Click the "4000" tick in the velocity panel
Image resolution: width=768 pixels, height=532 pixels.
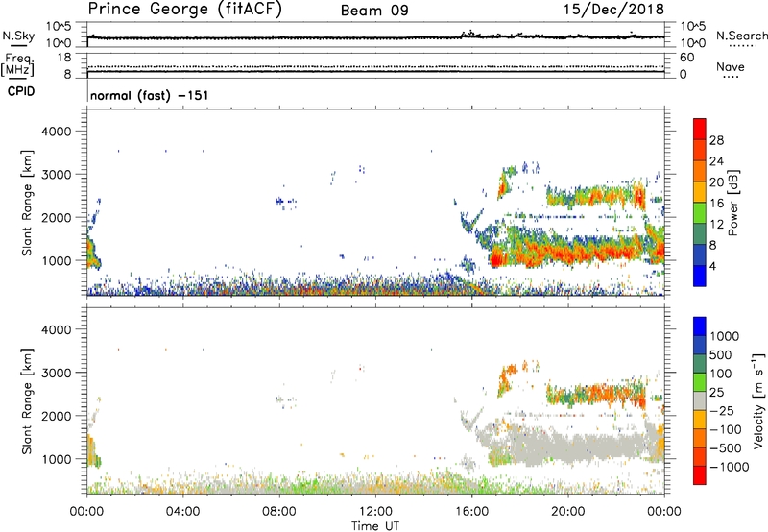[x=57, y=329]
